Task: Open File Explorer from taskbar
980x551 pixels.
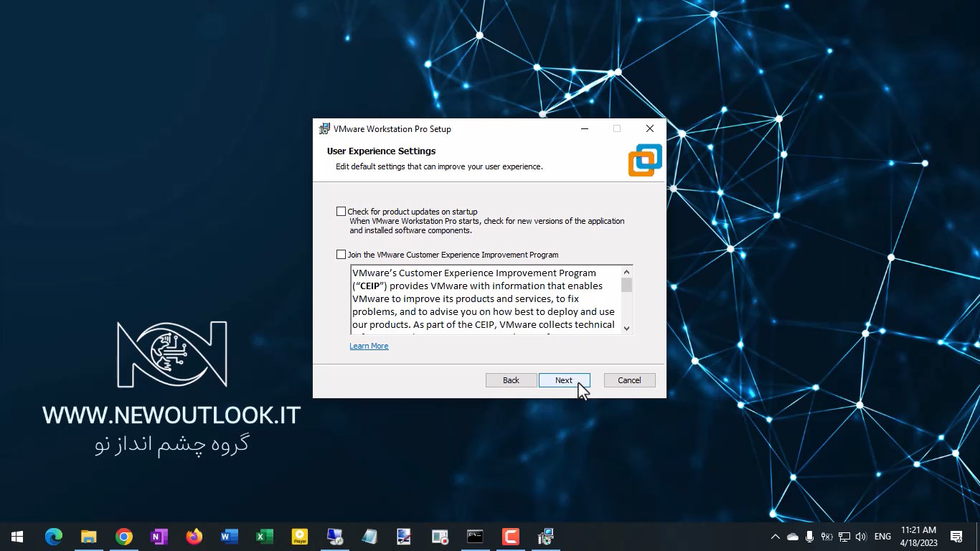Action: point(89,537)
